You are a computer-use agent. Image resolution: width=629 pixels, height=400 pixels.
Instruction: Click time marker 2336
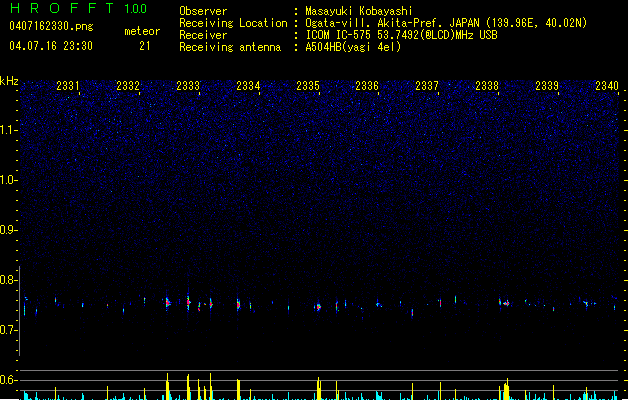[x=367, y=86]
